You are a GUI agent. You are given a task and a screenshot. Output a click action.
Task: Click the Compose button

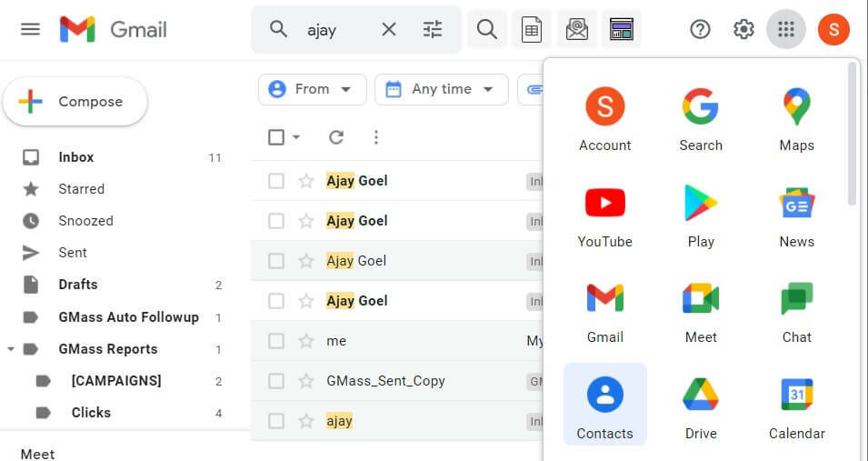(75, 102)
